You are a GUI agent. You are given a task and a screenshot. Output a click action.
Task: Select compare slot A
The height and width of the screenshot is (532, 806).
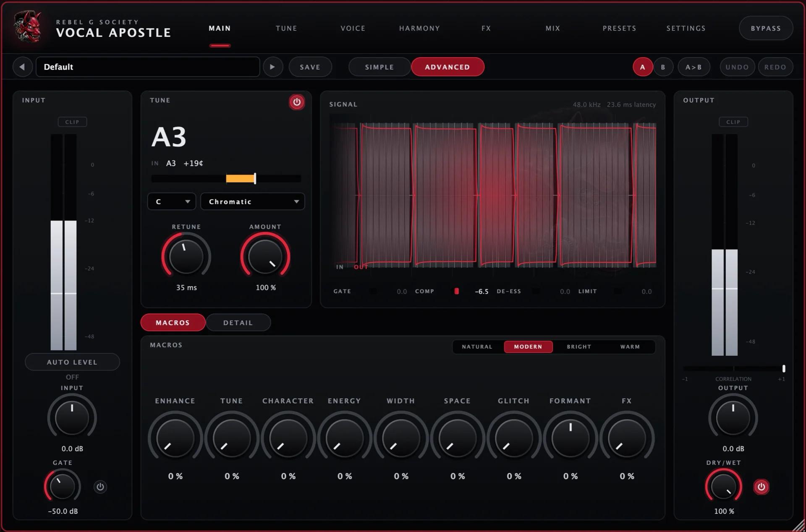pyautogui.click(x=642, y=67)
